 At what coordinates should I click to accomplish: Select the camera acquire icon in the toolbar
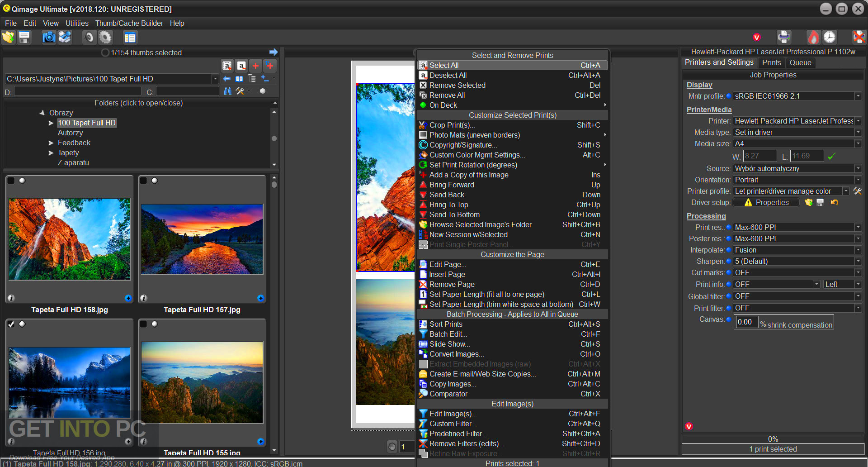click(48, 37)
